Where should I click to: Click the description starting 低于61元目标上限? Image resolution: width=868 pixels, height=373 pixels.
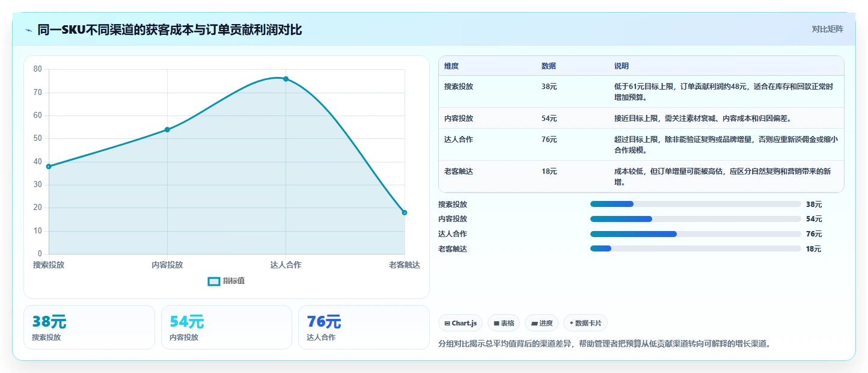click(x=724, y=92)
